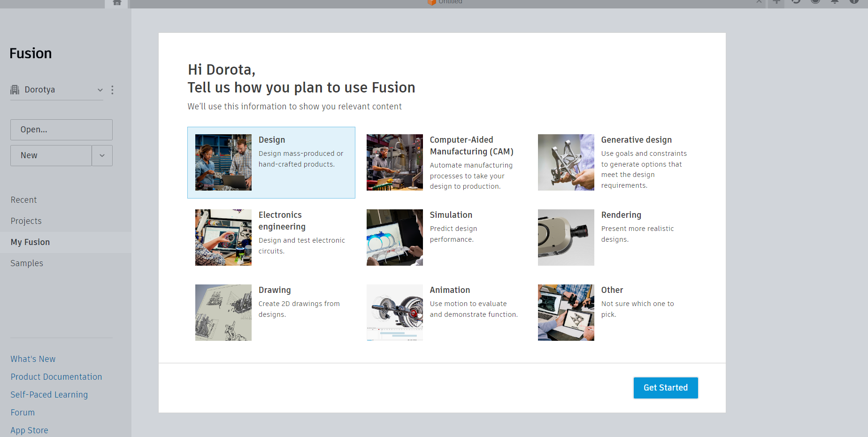Select Electronics engineering option

(271, 238)
